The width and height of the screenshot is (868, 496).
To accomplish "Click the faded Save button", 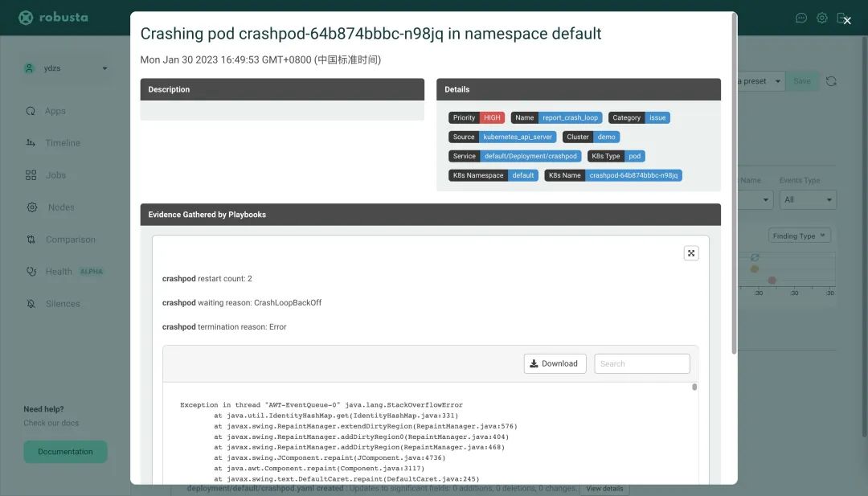I will pos(802,81).
